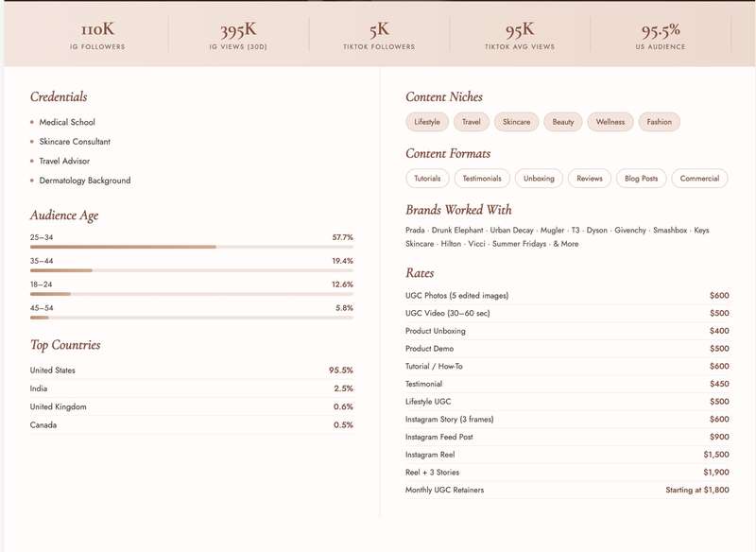
Task: Click the Brands Worked With heading
Action: coord(458,210)
